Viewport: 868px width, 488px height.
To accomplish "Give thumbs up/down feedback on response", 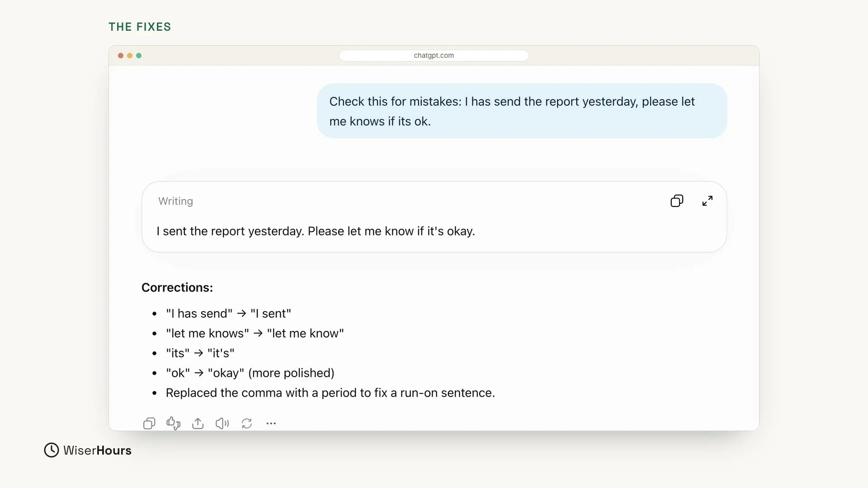I will tap(174, 423).
